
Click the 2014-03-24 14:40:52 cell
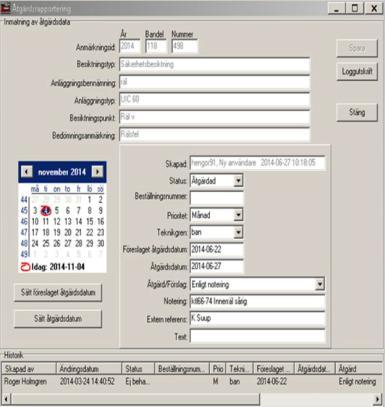point(87,381)
